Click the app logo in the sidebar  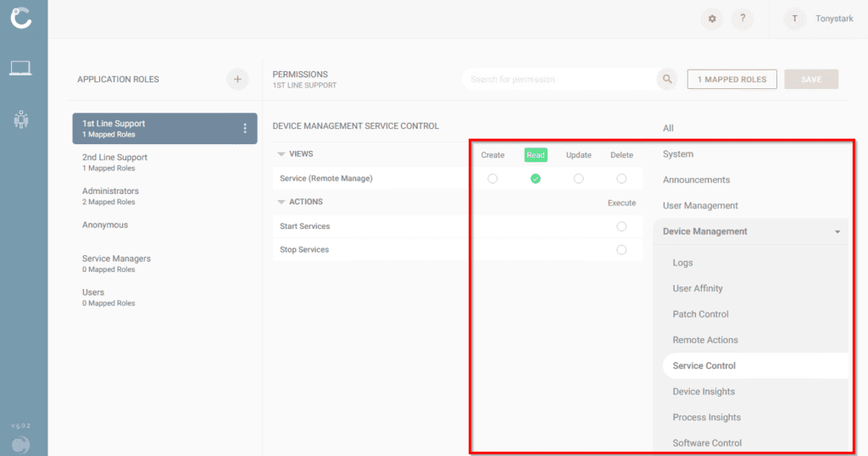[21, 18]
